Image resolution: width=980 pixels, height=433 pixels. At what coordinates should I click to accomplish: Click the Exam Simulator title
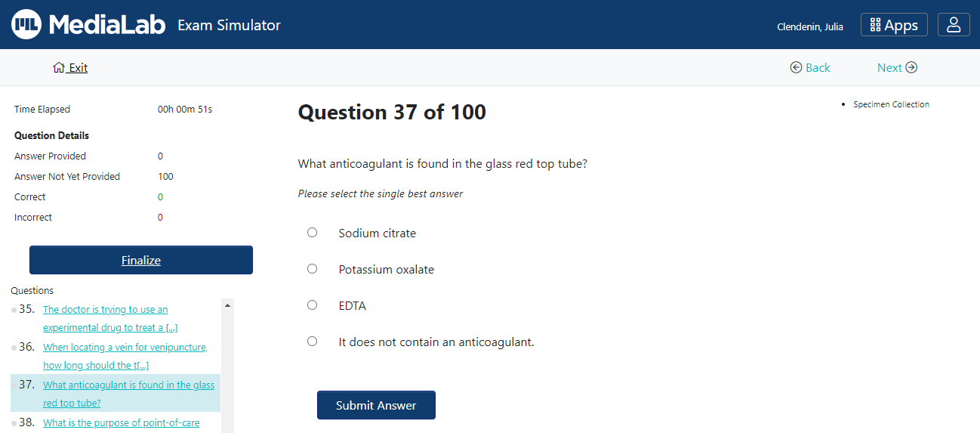pyautogui.click(x=229, y=26)
